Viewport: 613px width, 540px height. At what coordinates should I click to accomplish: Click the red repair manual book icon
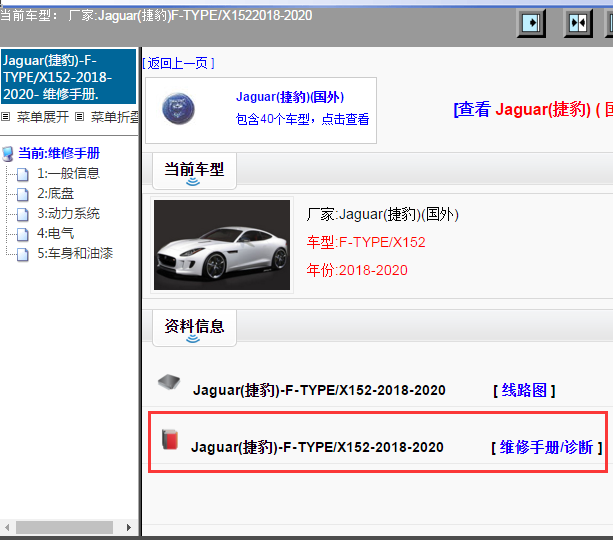tap(170, 439)
